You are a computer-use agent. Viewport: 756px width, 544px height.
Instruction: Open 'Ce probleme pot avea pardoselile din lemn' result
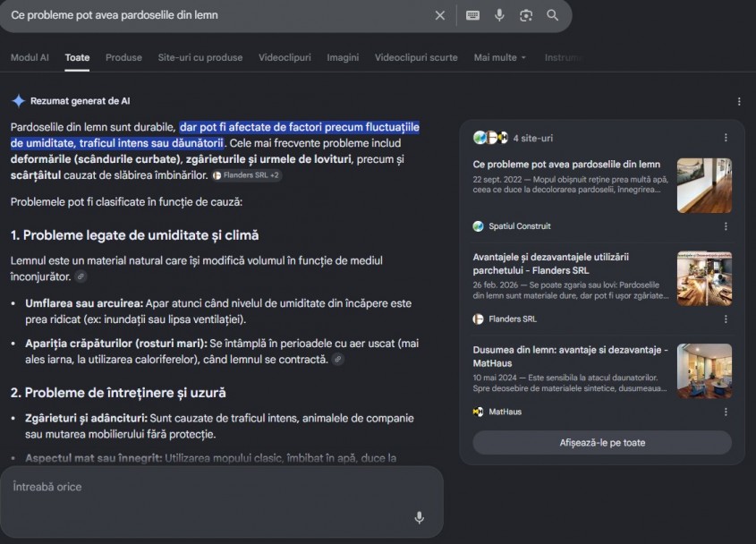(x=566, y=164)
